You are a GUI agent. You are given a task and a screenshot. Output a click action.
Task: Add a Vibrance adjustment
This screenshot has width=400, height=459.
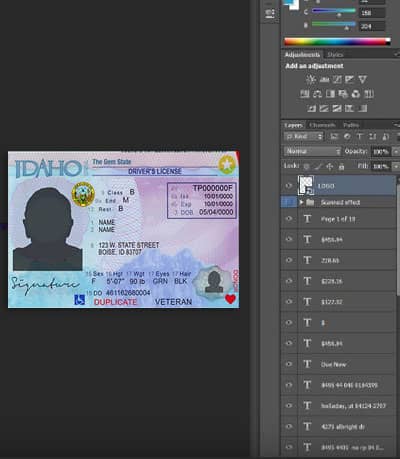(362, 79)
